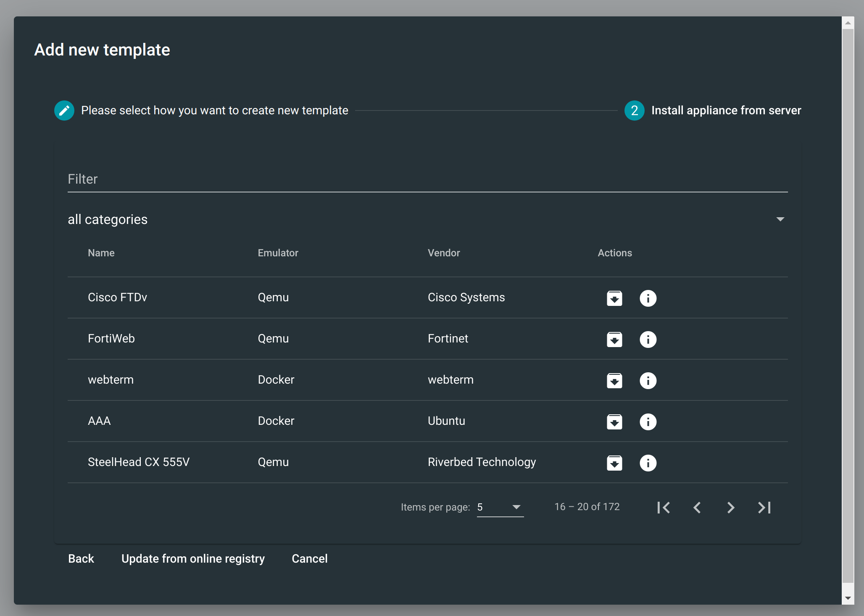Cancel adding a new template

tap(309, 558)
